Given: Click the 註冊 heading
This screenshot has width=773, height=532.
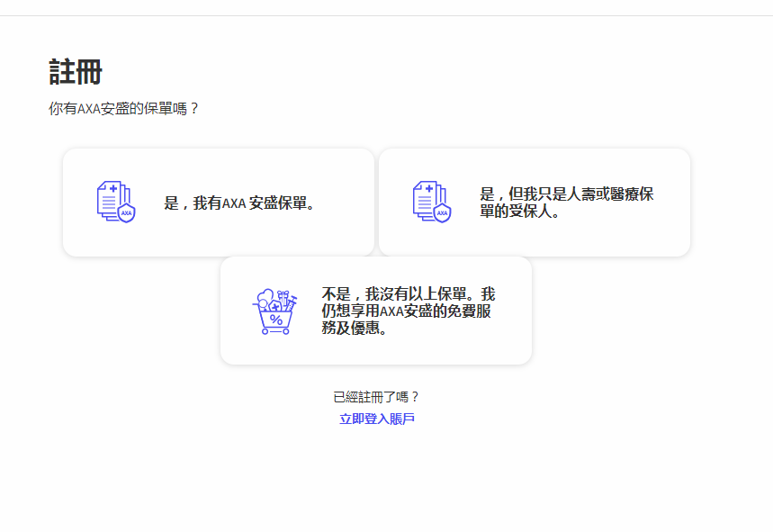Looking at the screenshot, I should 76,72.
